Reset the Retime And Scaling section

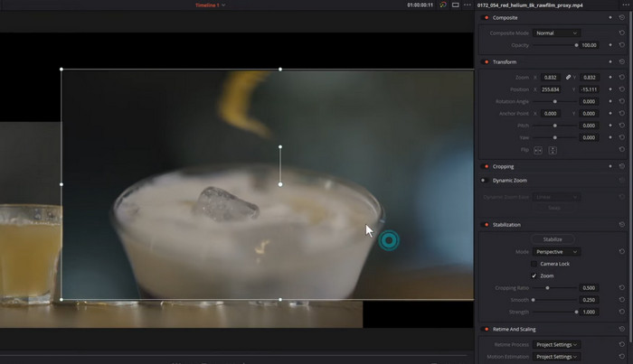[622, 330]
